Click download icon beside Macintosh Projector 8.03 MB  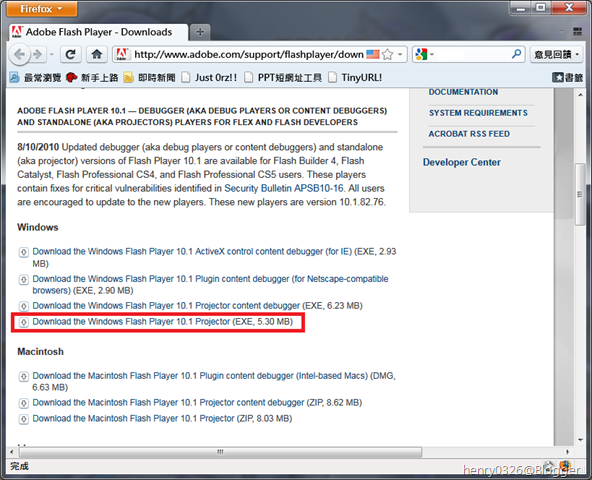23,419
